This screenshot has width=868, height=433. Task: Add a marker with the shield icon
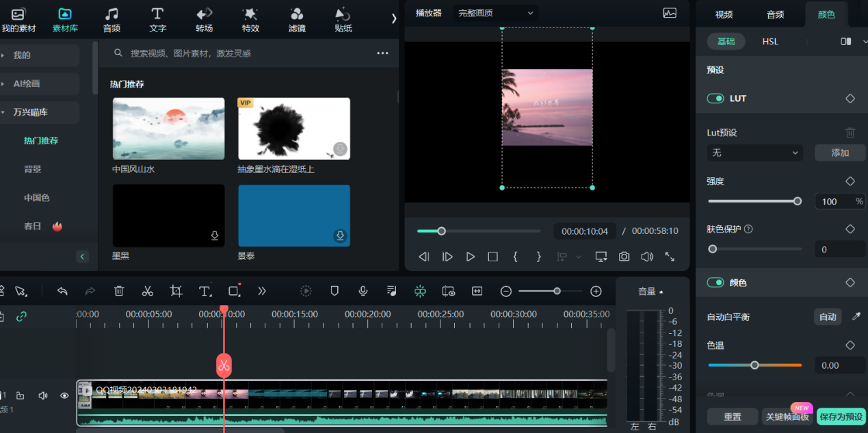click(334, 291)
